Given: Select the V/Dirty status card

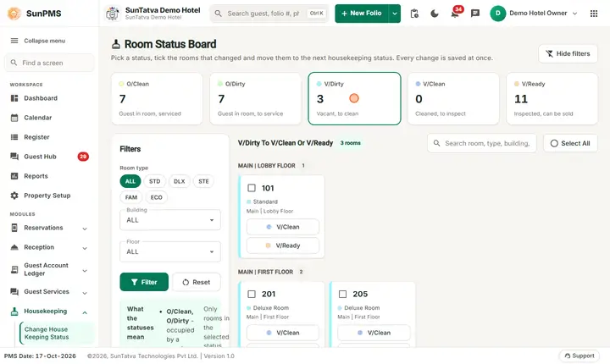Looking at the screenshot, I should pos(354,99).
